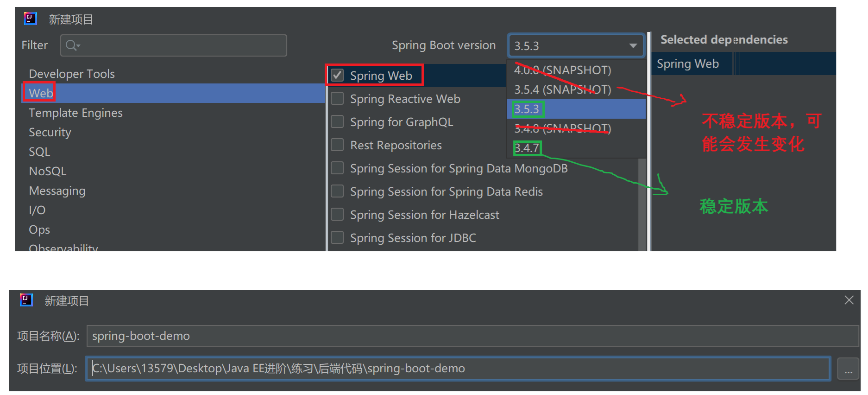Open Template Engines category
Image resolution: width=868 pixels, height=395 pixels.
coord(174,113)
